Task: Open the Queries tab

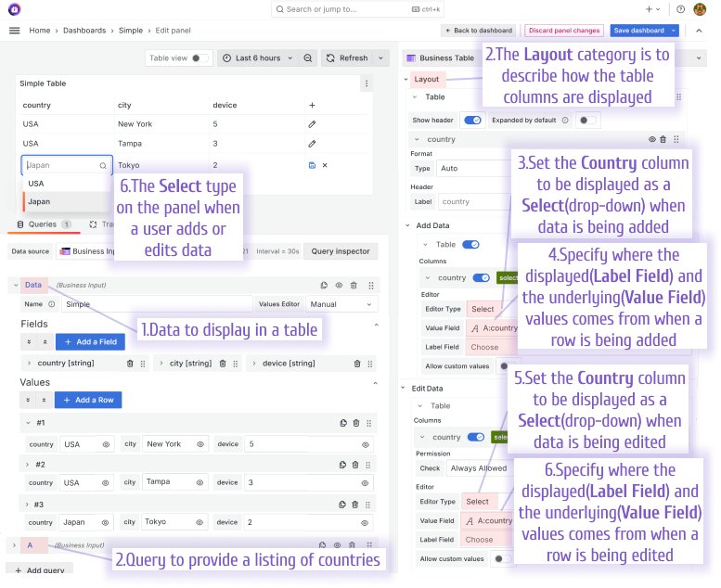Action: pos(44,224)
